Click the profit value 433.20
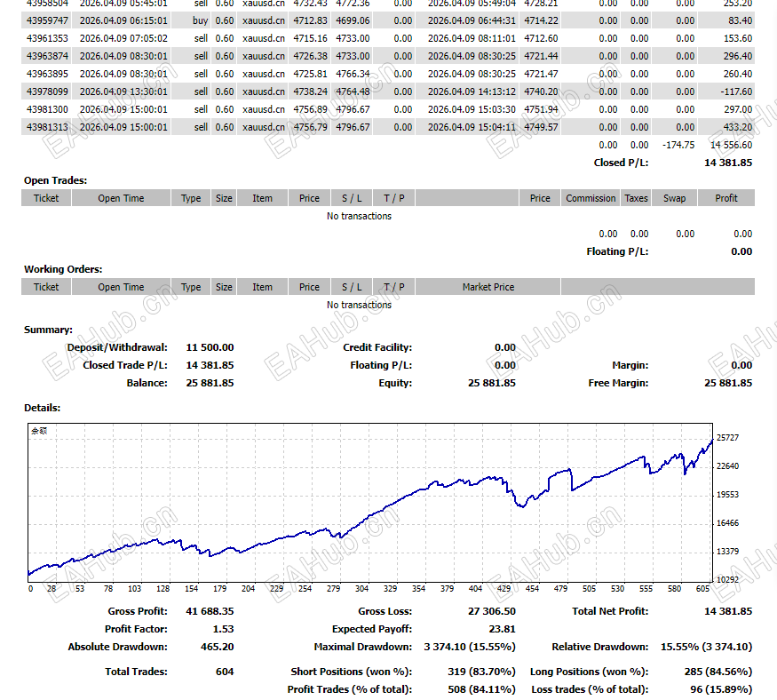Viewport: 777px width, 700px height. point(738,127)
